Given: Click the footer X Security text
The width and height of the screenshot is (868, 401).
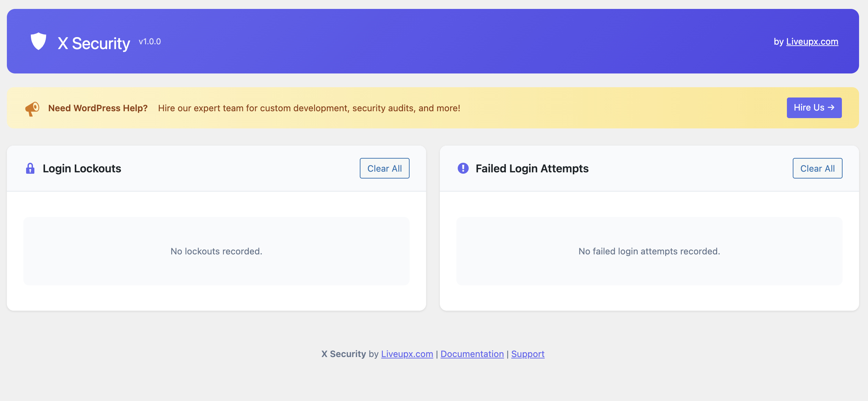Looking at the screenshot, I should [344, 354].
